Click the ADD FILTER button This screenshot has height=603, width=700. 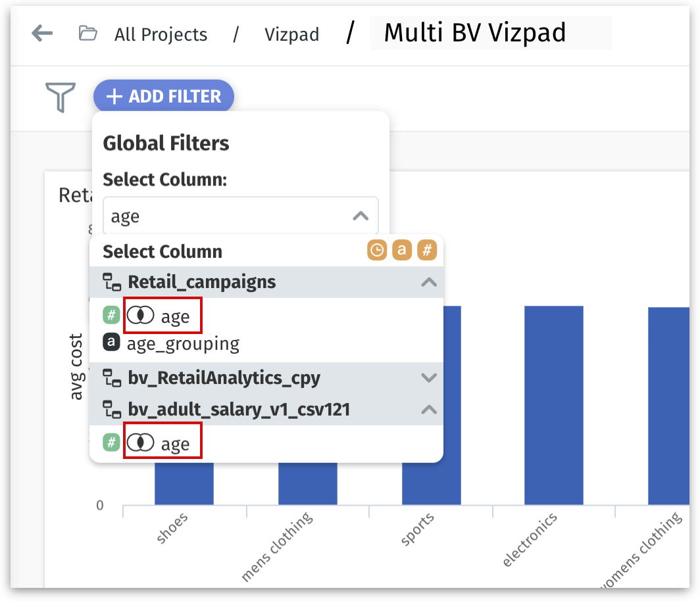coord(163,96)
